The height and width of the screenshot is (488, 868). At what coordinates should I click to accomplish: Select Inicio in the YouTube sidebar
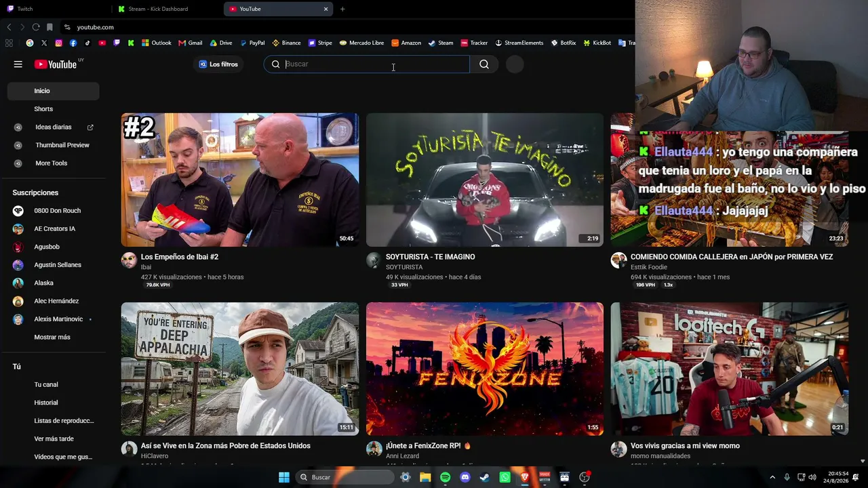click(53, 91)
